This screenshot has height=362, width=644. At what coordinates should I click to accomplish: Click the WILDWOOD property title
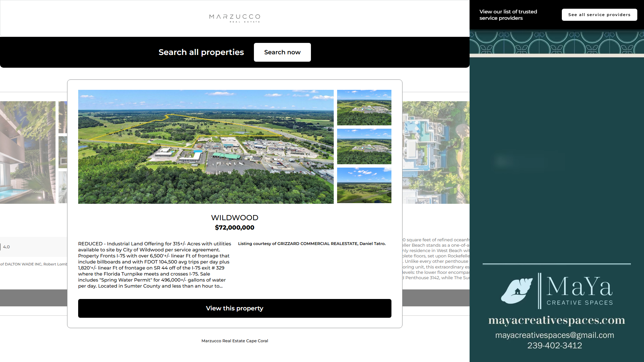pos(234,218)
